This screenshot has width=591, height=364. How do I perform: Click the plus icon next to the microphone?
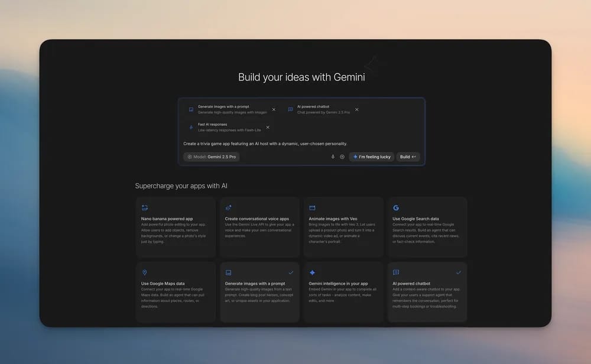[x=342, y=157]
